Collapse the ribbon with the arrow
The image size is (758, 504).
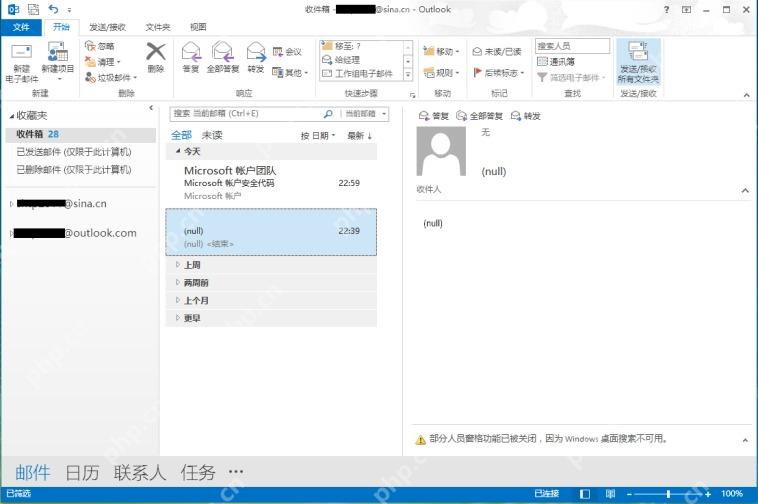coord(746,95)
